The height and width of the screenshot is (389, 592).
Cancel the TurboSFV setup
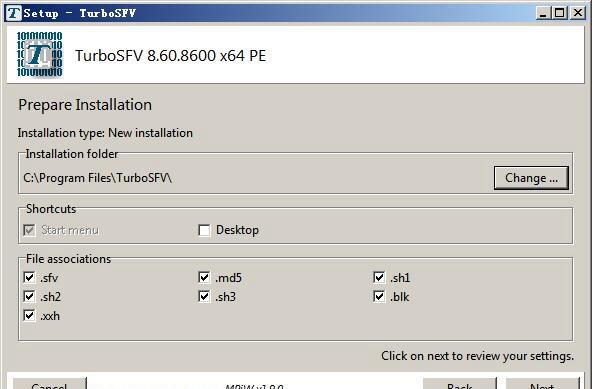(x=49, y=383)
